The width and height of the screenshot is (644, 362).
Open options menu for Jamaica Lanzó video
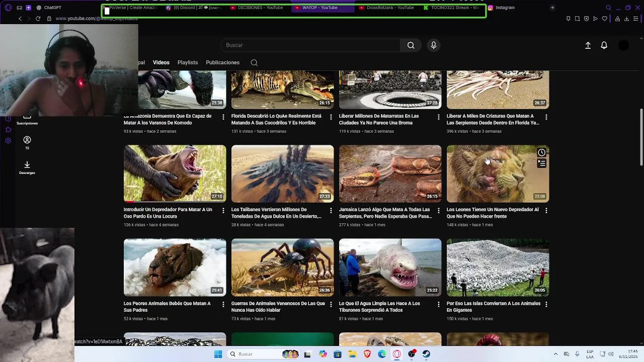point(439,210)
